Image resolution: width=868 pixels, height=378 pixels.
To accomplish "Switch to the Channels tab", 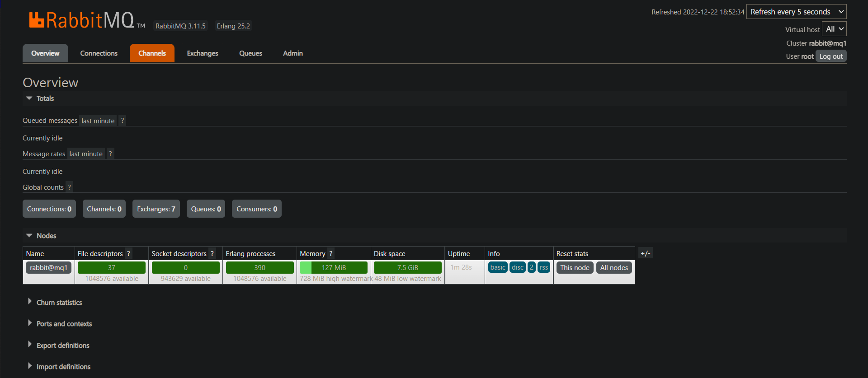I will click(x=152, y=53).
